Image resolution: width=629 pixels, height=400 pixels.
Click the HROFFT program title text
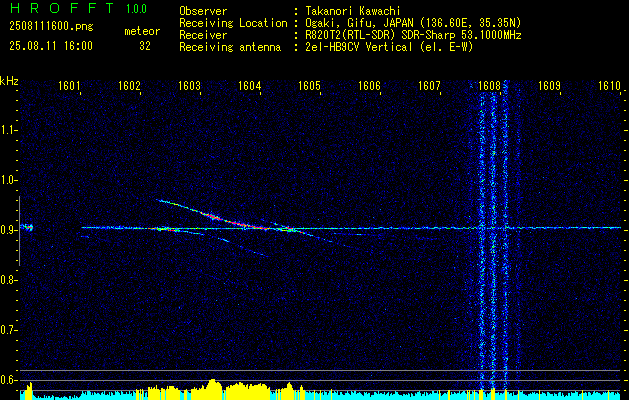[x=61, y=8]
